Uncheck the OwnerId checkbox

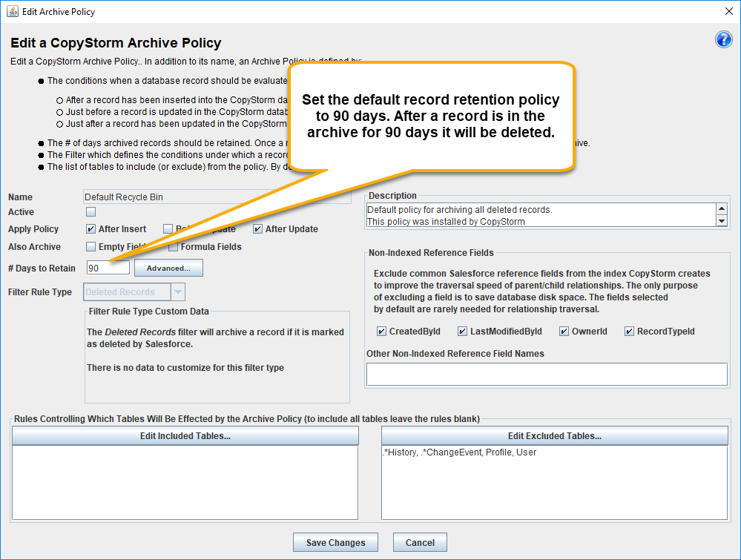tap(564, 332)
